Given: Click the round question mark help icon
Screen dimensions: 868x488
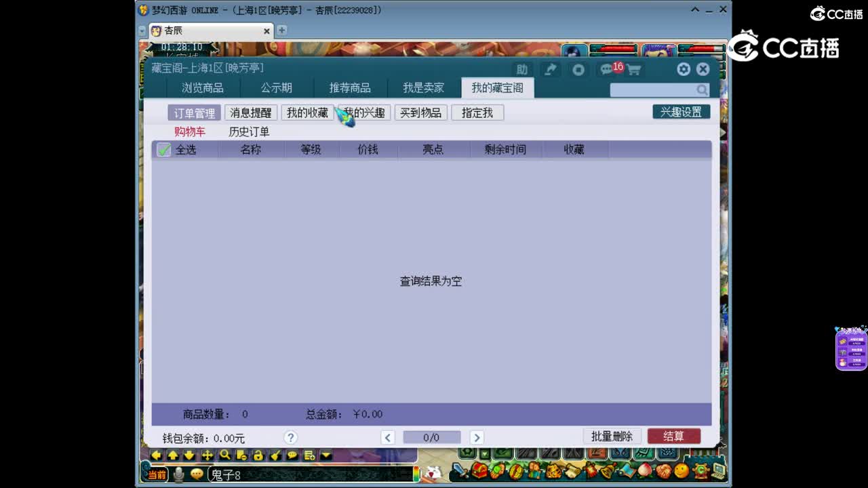Looking at the screenshot, I should (291, 438).
